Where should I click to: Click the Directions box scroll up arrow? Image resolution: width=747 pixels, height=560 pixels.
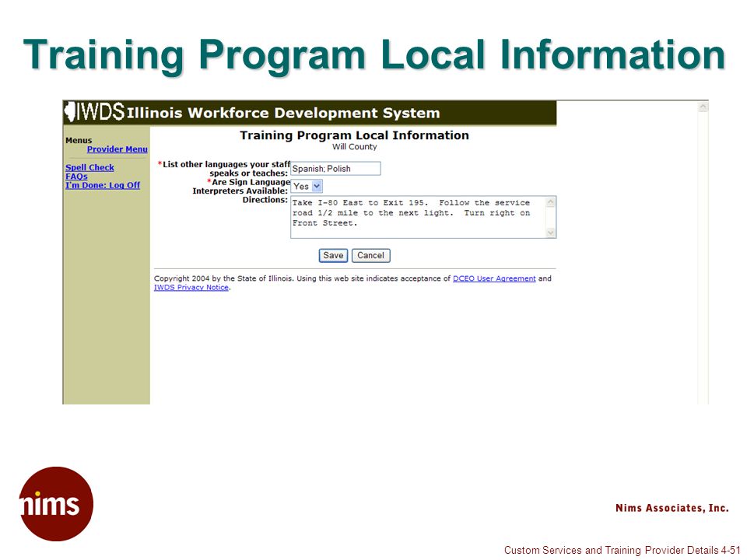coord(551,202)
